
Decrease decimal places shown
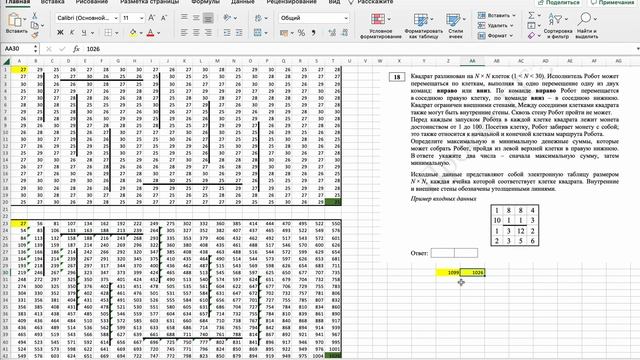click(344, 33)
